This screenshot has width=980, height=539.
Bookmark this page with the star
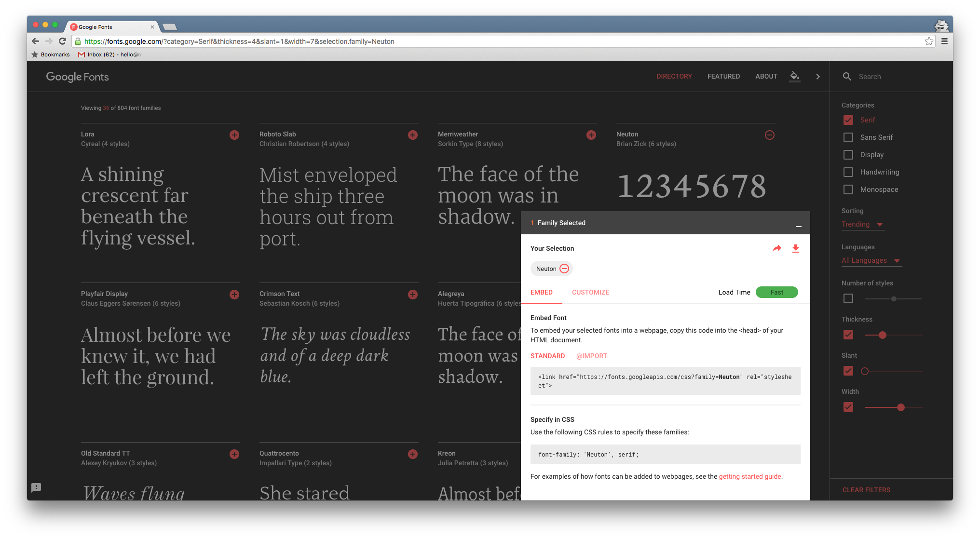pyautogui.click(x=929, y=41)
